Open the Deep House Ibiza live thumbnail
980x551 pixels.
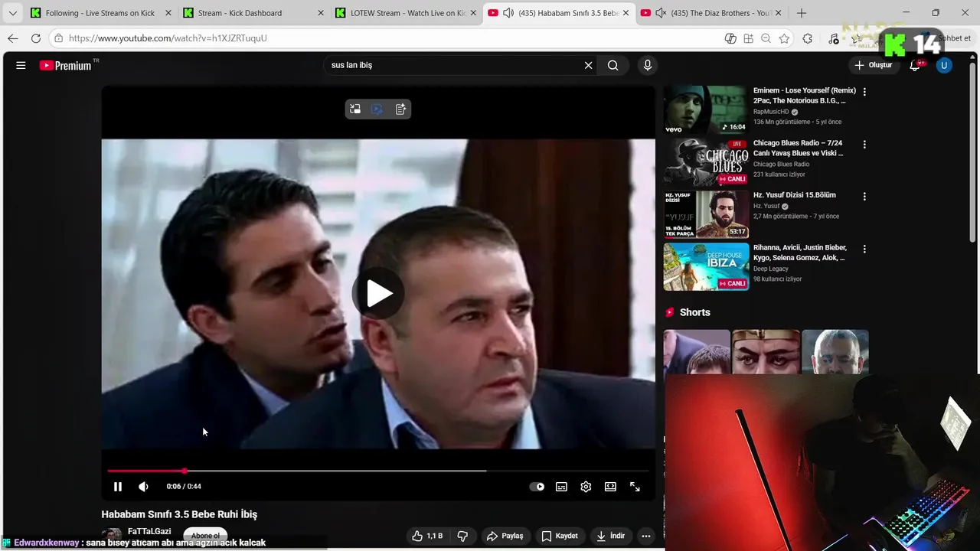[706, 267]
